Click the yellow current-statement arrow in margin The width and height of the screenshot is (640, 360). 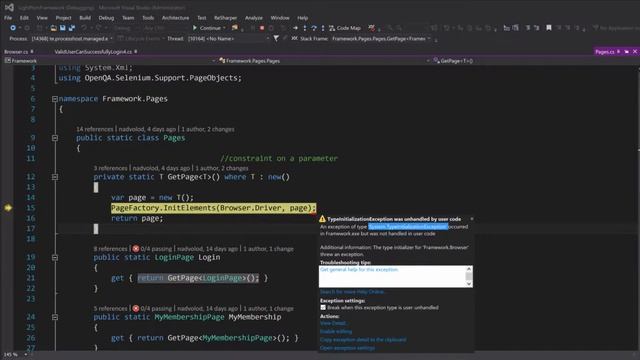pos(8,208)
